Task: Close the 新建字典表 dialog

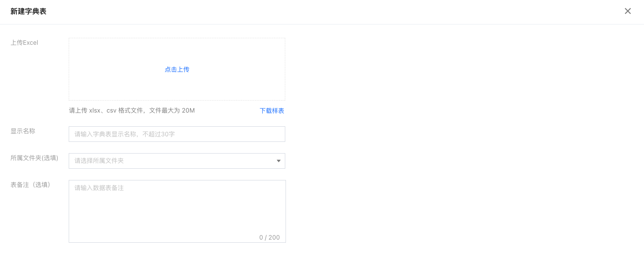Action: coord(628,11)
